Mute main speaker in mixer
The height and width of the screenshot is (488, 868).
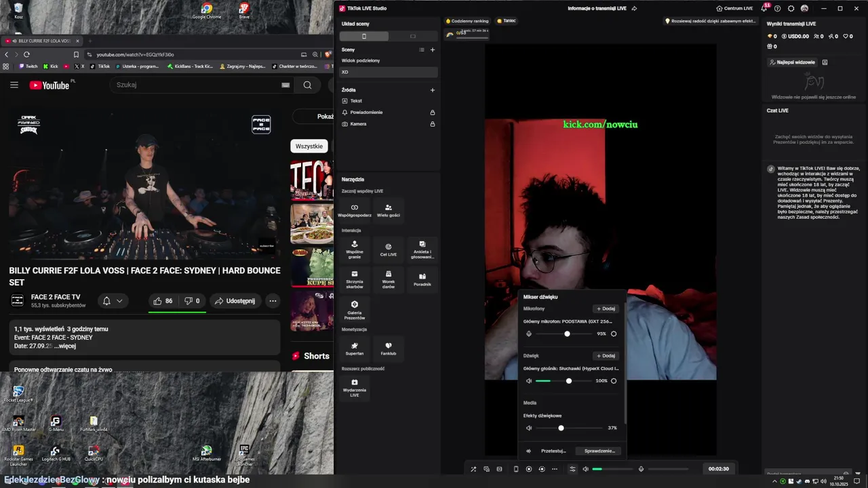tap(529, 381)
